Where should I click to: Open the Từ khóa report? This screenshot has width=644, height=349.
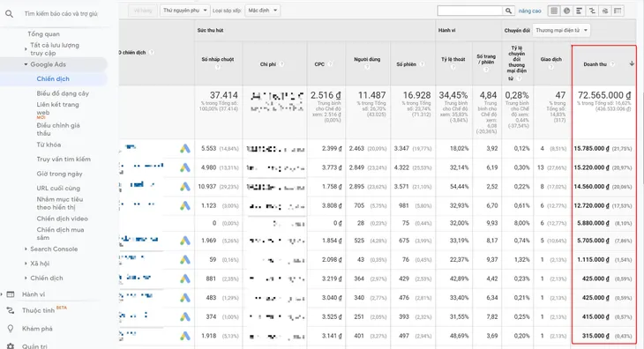point(49,145)
